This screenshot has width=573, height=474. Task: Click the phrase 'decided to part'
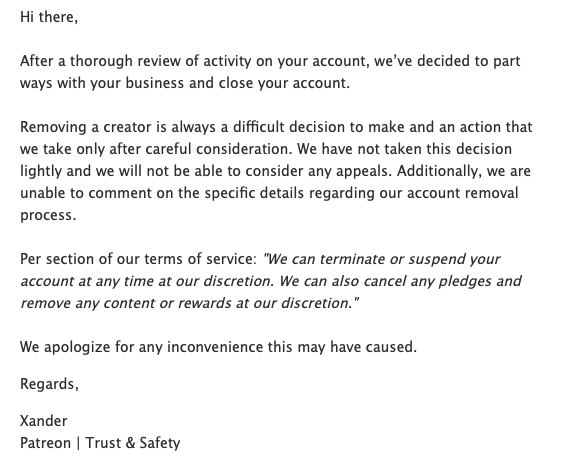(x=468, y=61)
